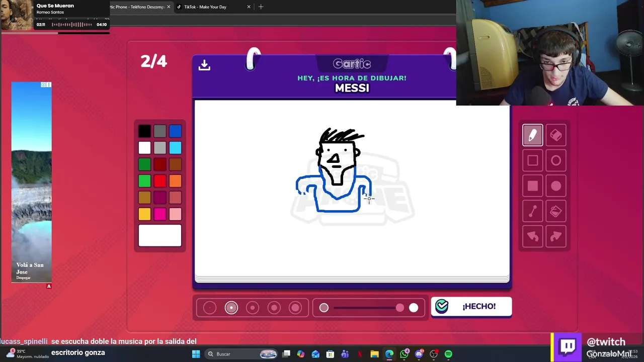Choose the fourth brush size

click(274, 308)
